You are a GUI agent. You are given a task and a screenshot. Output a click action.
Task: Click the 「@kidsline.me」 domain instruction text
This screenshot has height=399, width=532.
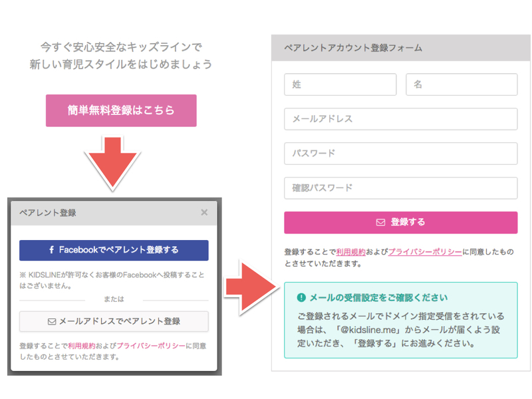point(401,330)
